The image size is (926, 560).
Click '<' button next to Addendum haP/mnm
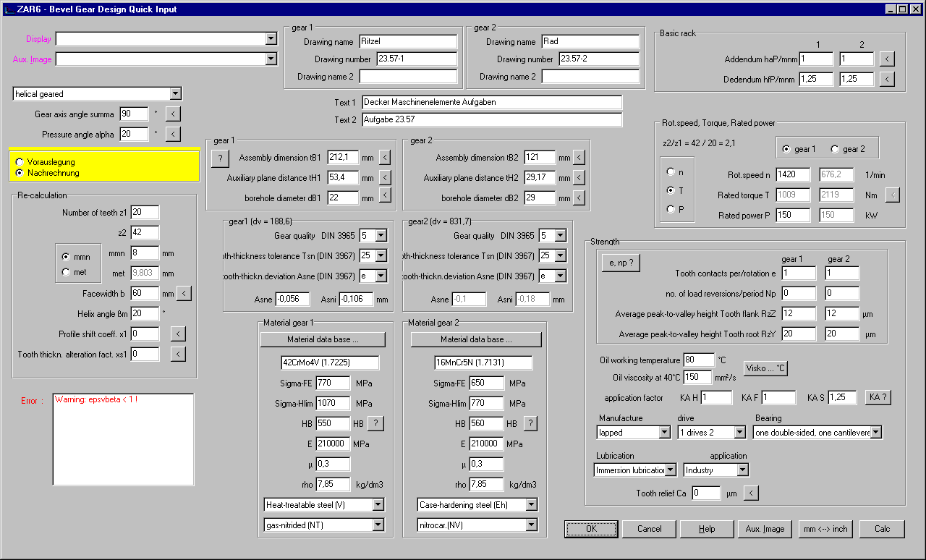tap(887, 59)
